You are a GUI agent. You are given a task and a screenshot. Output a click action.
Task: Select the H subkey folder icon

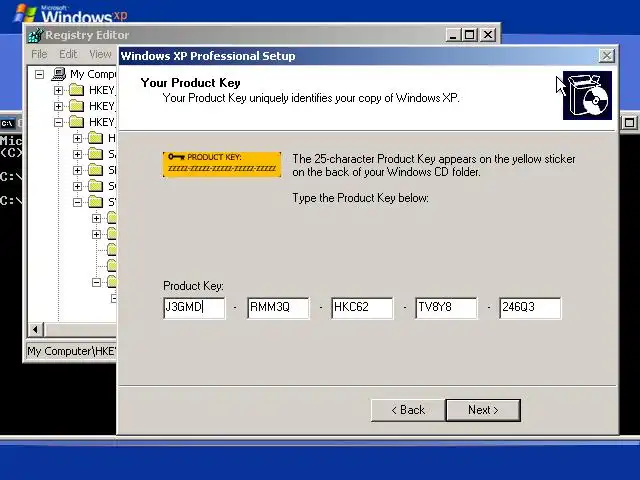click(96, 138)
